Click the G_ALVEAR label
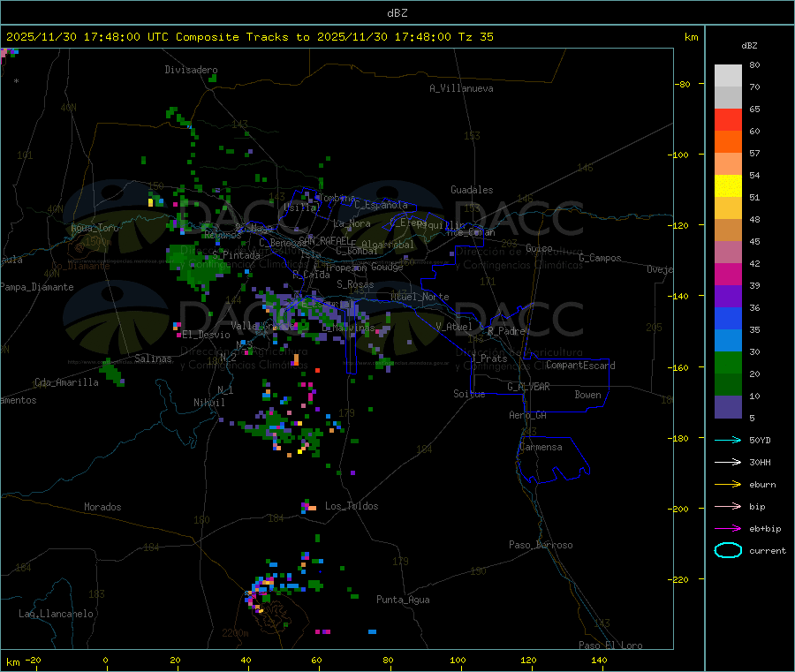The width and height of the screenshot is (795, 672). (x=529, y=387)
